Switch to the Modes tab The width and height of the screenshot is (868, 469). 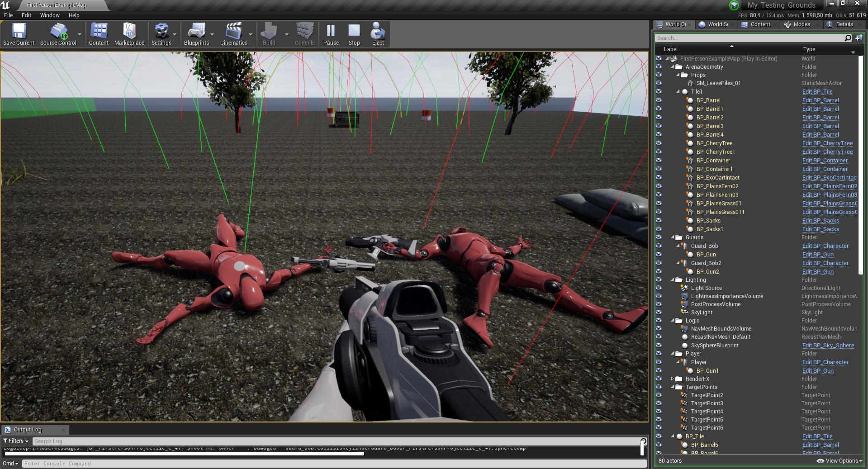(x=802, y=24)
